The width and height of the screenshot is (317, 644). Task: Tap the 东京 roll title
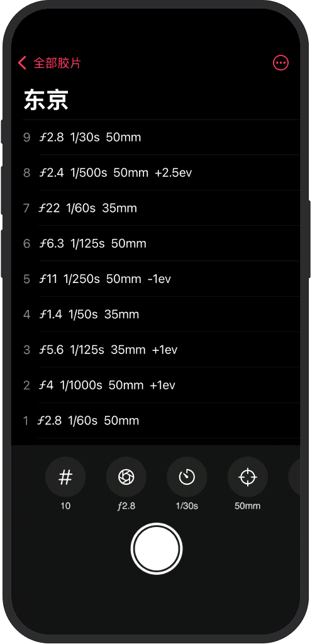pos(46,100)
